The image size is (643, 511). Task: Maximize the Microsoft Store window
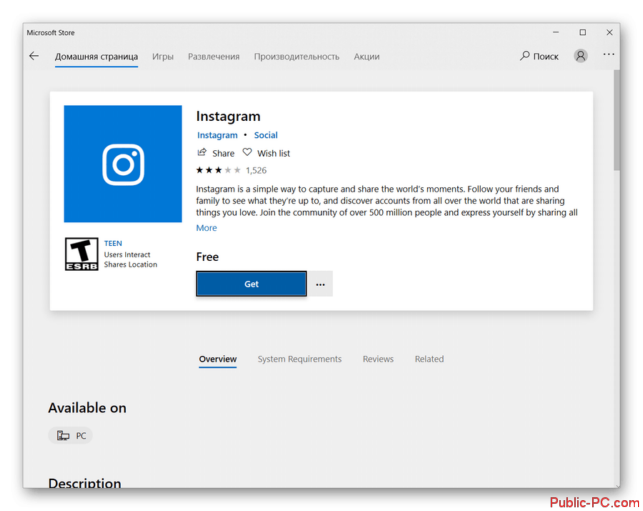click(x=583, y=32)
